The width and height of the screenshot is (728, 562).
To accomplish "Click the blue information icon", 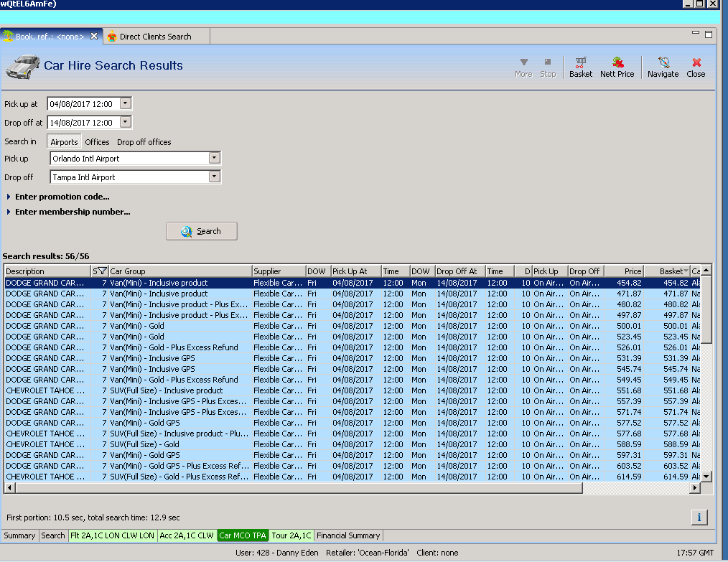I will click(x=700, y=517).
